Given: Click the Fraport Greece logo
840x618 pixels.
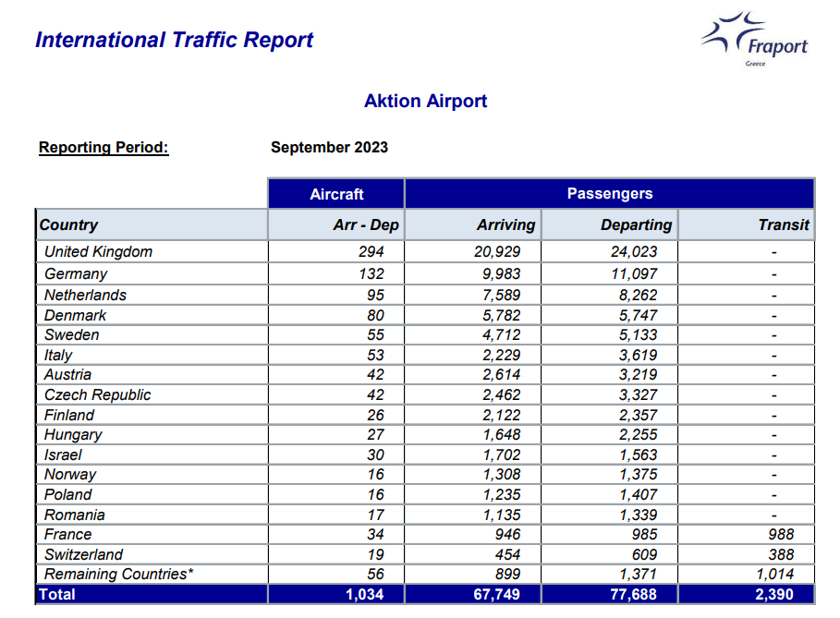Looking at the screenshot, I should coord(754,39).
